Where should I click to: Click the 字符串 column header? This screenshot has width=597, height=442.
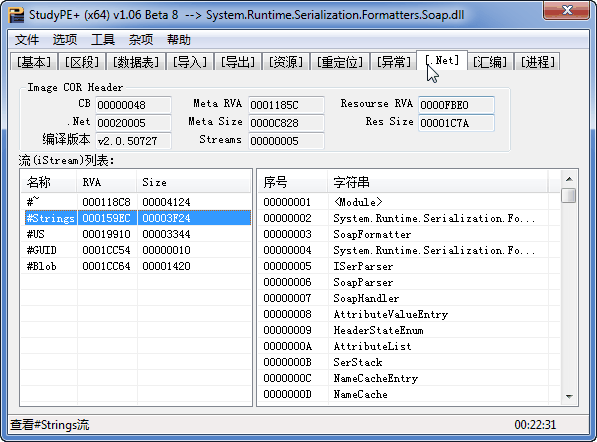click(438, 182)
